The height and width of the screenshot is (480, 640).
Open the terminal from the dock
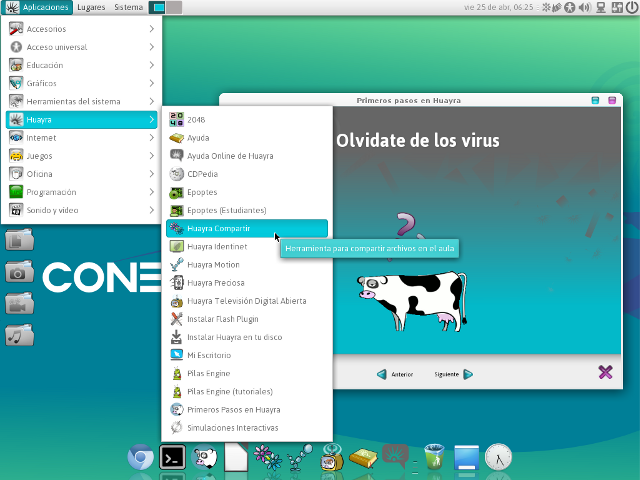172,457
